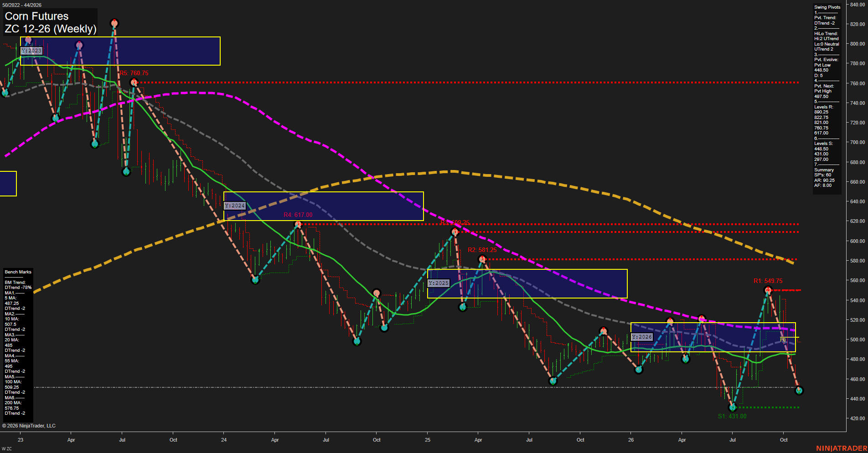Select the pivot high marker at R5 760.75 line start

(134, 82)
